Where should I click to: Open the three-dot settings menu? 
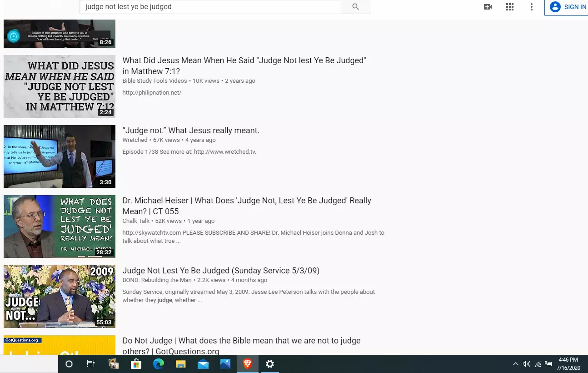coord(532,7)
